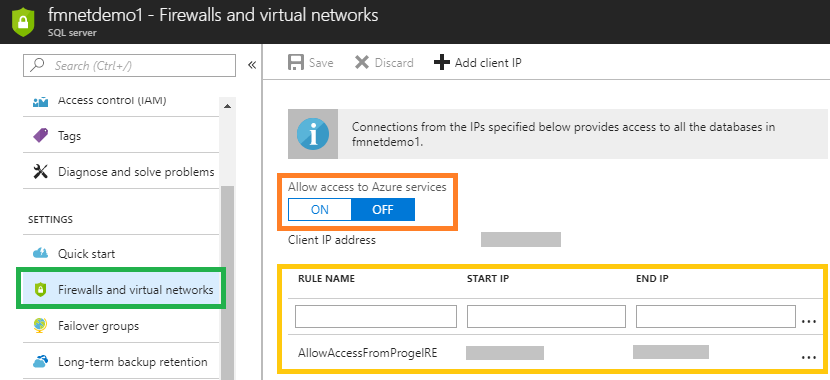
Task: Click the empty End IP input field
Action: pos(716,316)
